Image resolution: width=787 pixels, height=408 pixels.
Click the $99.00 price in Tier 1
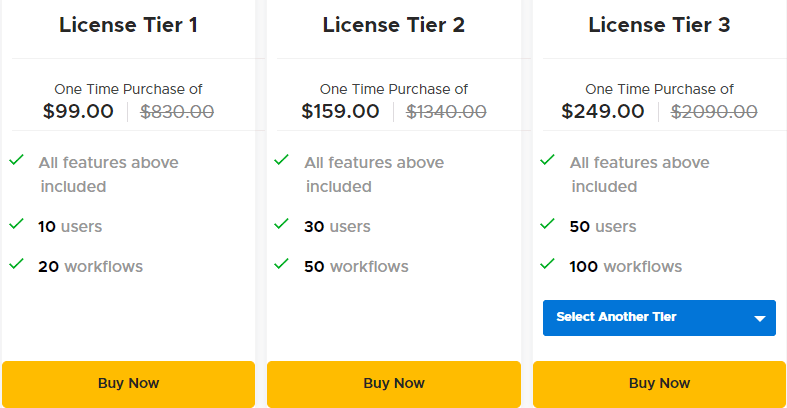coord(78,111)
